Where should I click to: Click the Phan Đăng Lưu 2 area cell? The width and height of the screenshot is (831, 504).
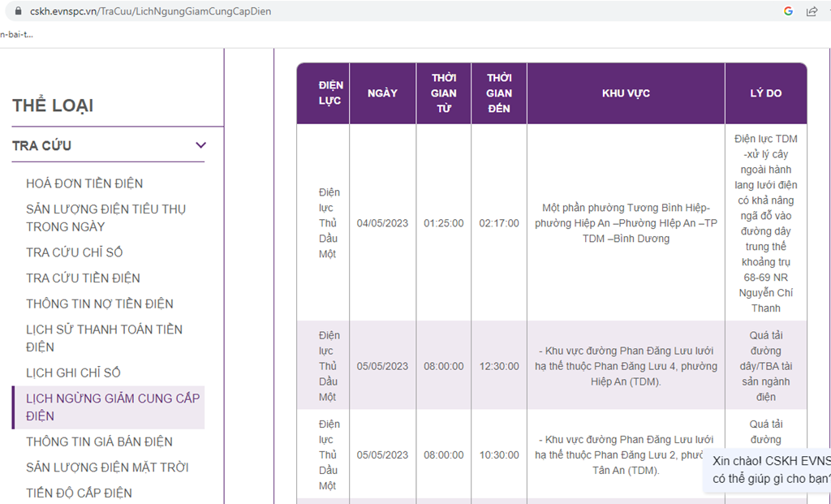pos(626,455)
